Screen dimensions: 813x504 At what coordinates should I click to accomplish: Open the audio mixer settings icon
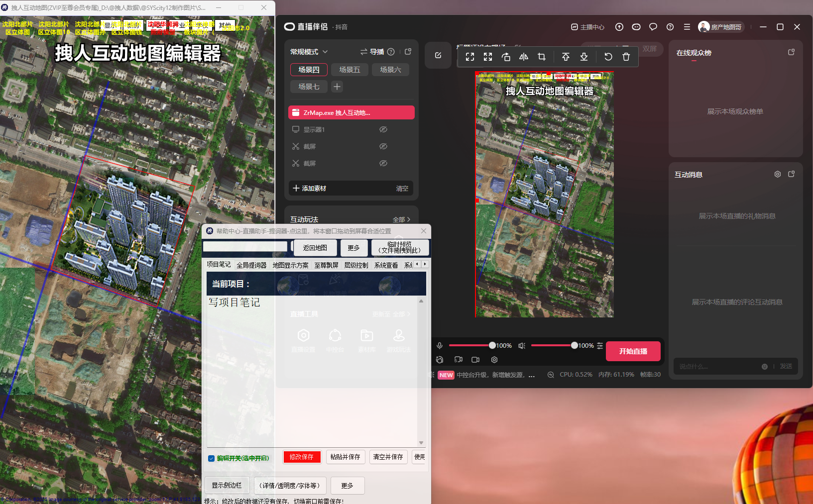pos(600,345)
